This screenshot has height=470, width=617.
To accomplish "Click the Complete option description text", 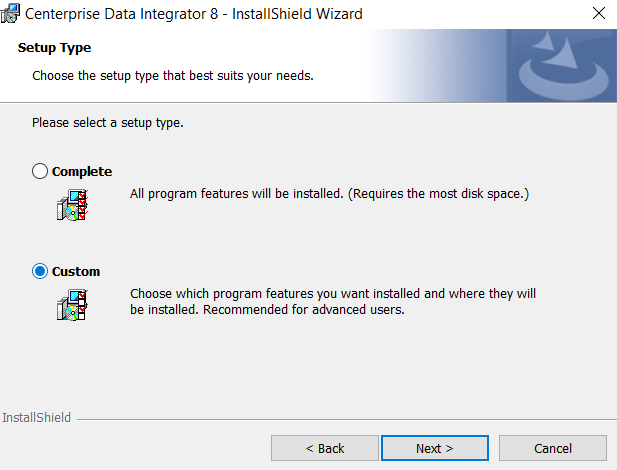I will [x=329, y=192].
